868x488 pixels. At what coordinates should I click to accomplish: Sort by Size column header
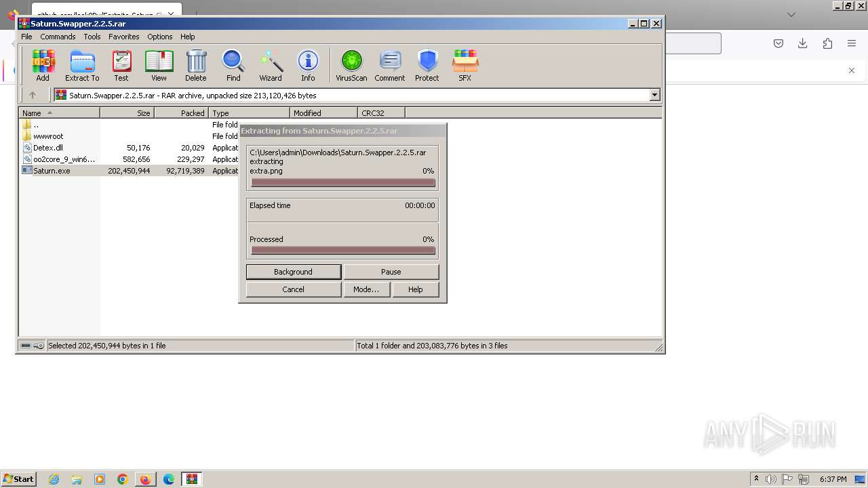coord(127,113)
